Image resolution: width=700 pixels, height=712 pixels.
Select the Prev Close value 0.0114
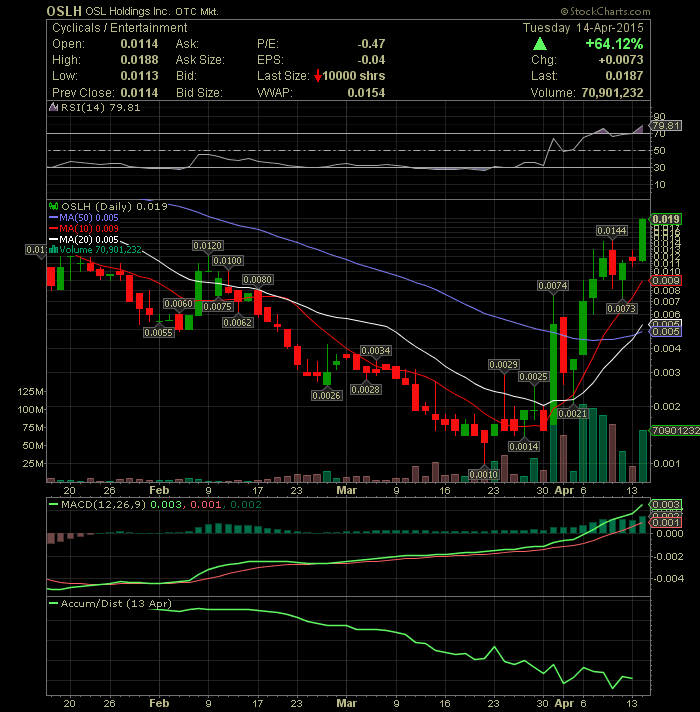[139, 93]
